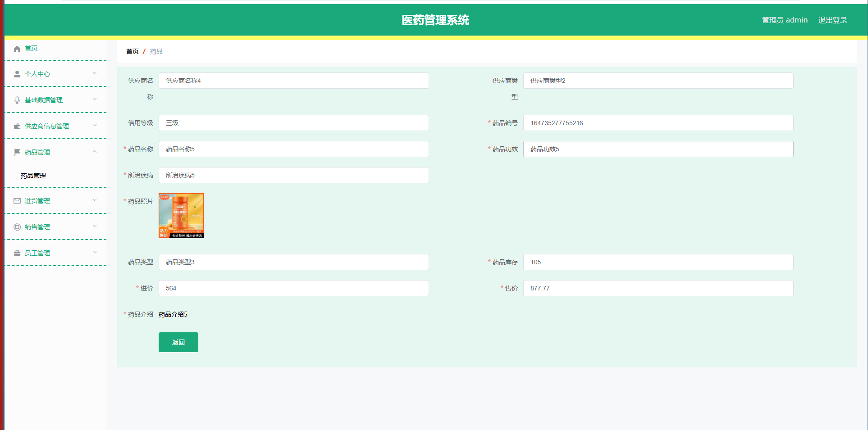Select the person icon for 个人中心
Viewport: 868px width, 430px height.
[x=17, y=74]
